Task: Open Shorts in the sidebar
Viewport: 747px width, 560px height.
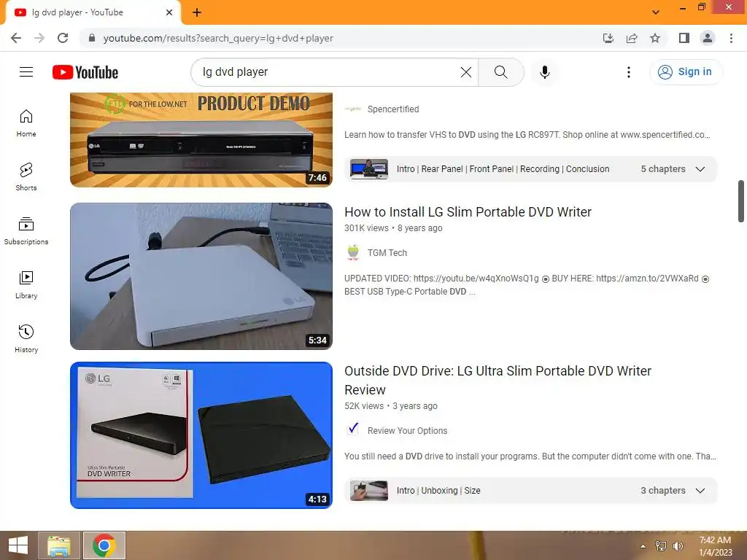Action: tap(26, 177)
